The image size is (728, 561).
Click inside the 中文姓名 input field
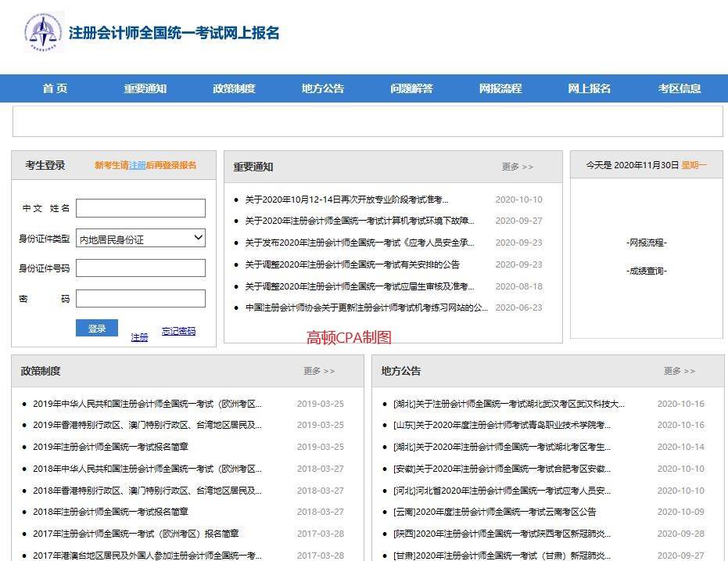(140, 207)
